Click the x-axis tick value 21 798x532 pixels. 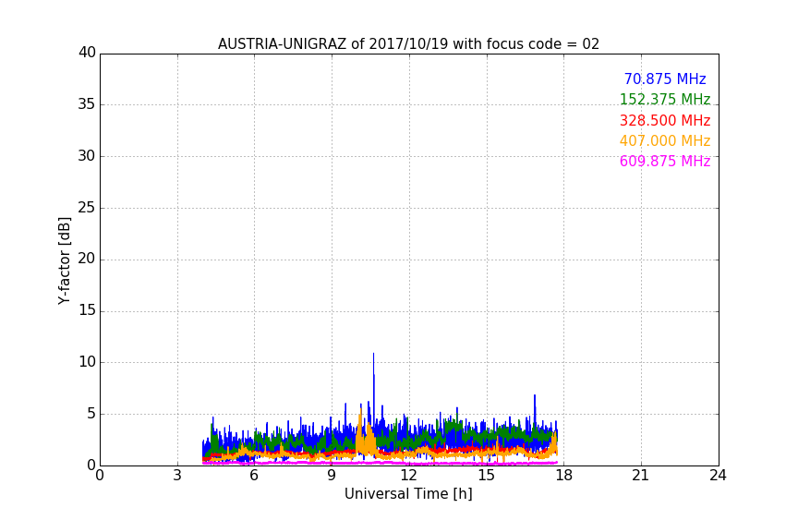click(641, 476)
